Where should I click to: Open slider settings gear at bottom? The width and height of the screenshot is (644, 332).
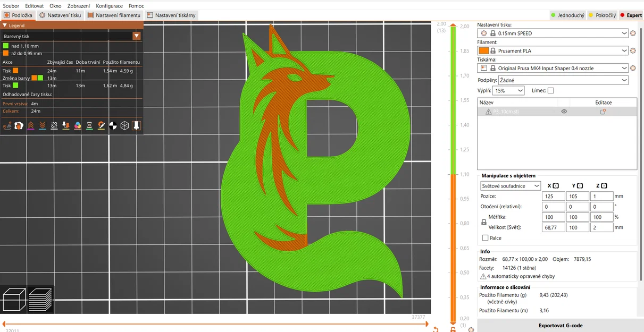coord(471,329)
